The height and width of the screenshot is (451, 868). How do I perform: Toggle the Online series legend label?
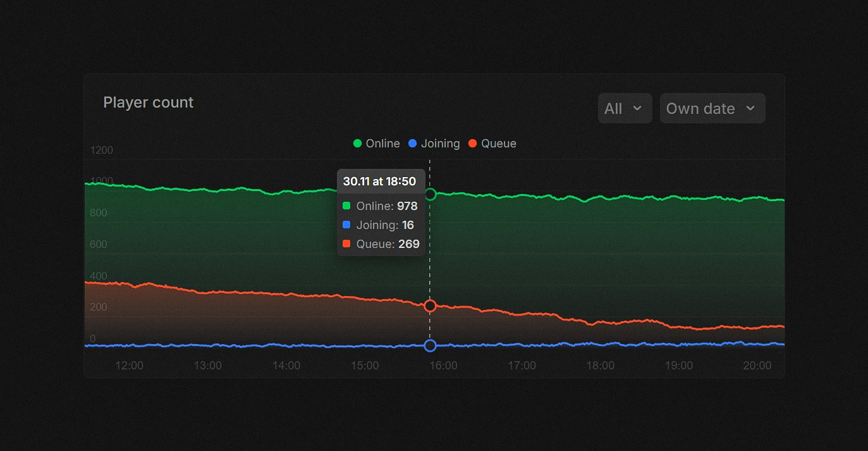tap(382, 144)
